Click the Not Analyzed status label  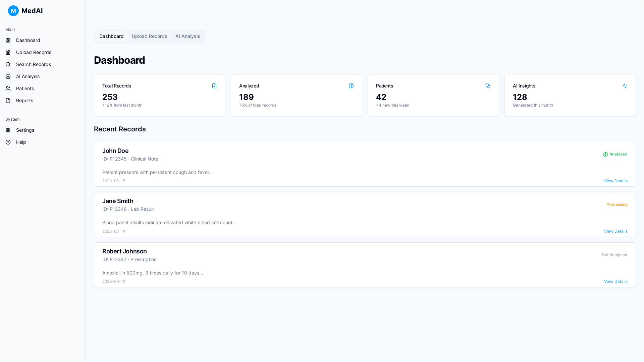coord(614,255)
